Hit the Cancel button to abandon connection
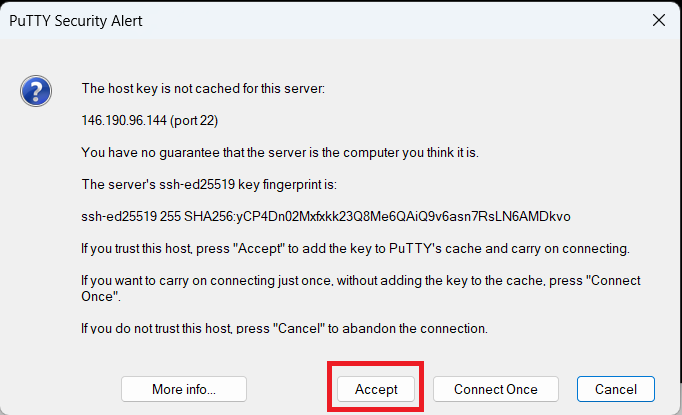Screen dimensions: 682x415 coord(615,389)
